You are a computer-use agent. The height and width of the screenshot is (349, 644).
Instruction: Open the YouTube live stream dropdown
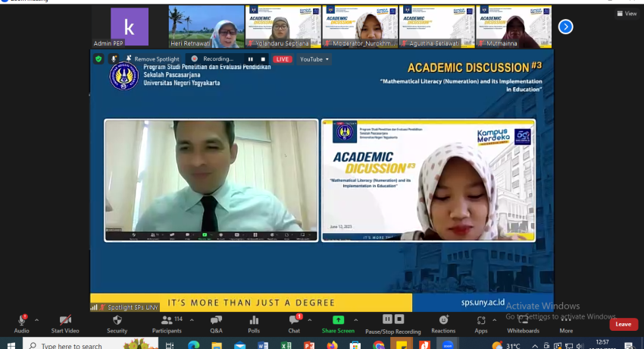point(314,59)
